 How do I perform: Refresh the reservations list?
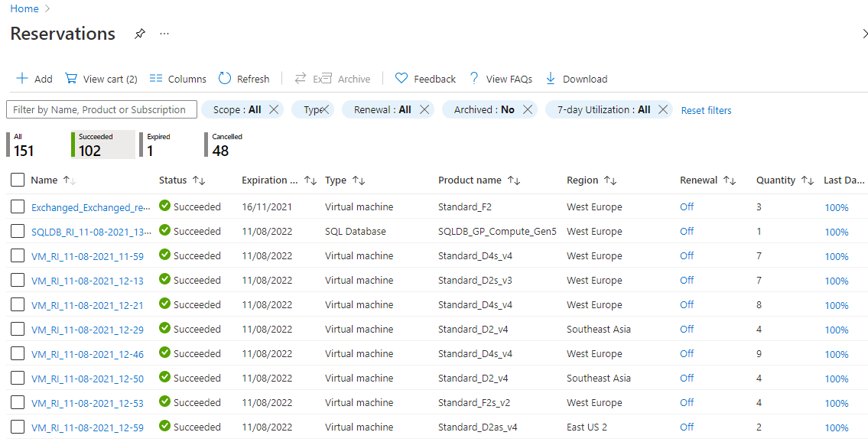coord(244,79)
